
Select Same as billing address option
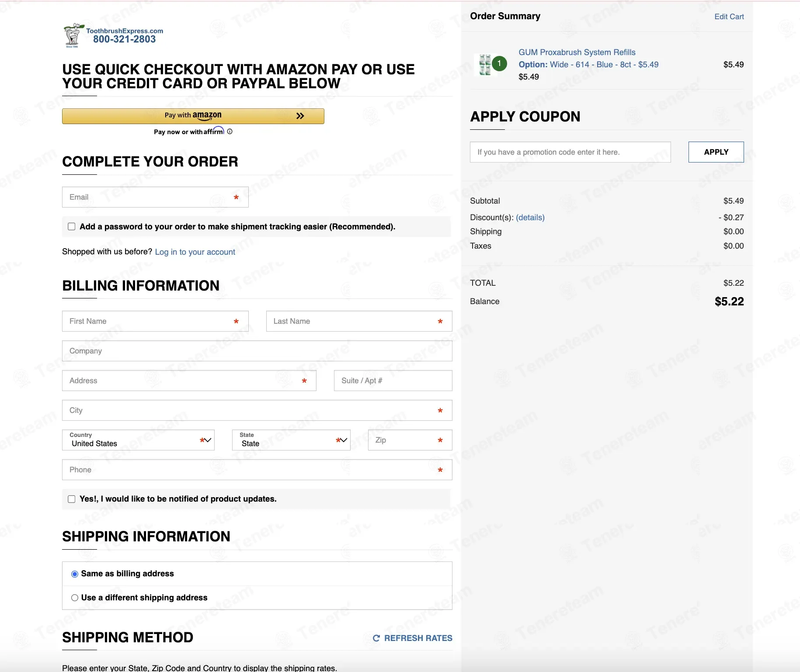[x=75, y=574]
